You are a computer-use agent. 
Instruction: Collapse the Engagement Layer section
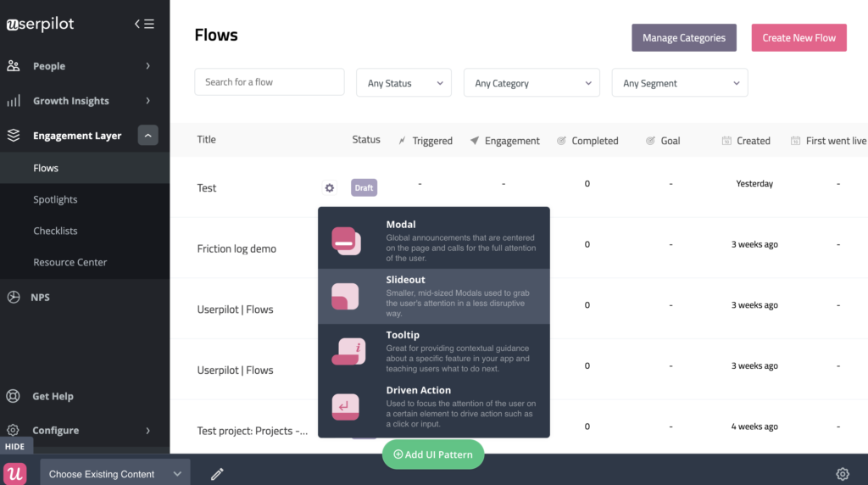pos(147,135)
